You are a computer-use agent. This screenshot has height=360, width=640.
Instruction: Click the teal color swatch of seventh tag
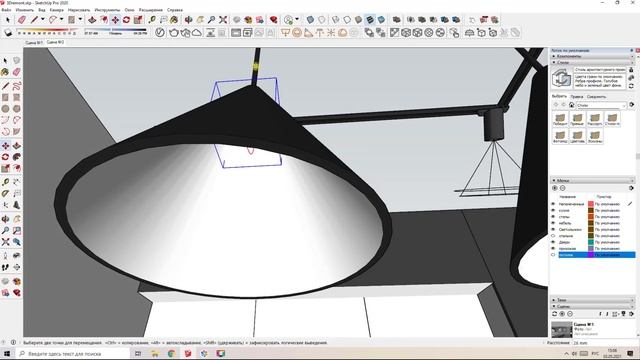tap(591, 242)
